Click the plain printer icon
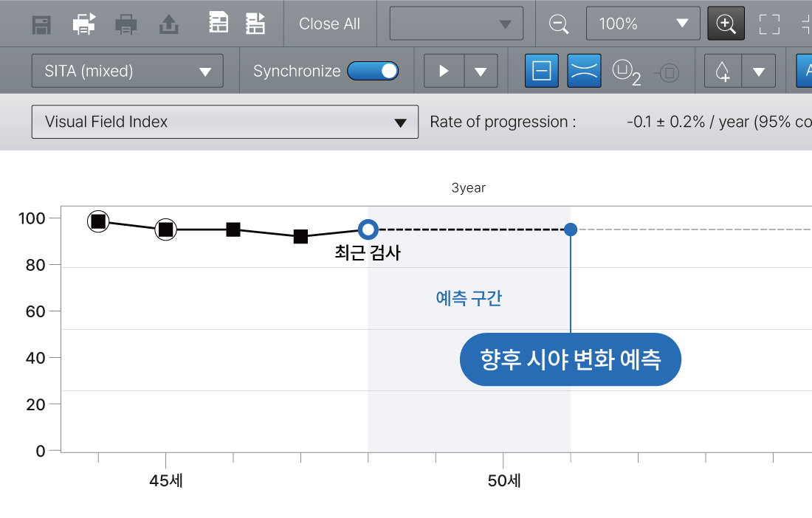Viewport: 812px width, 518px height. click(125, 24)
